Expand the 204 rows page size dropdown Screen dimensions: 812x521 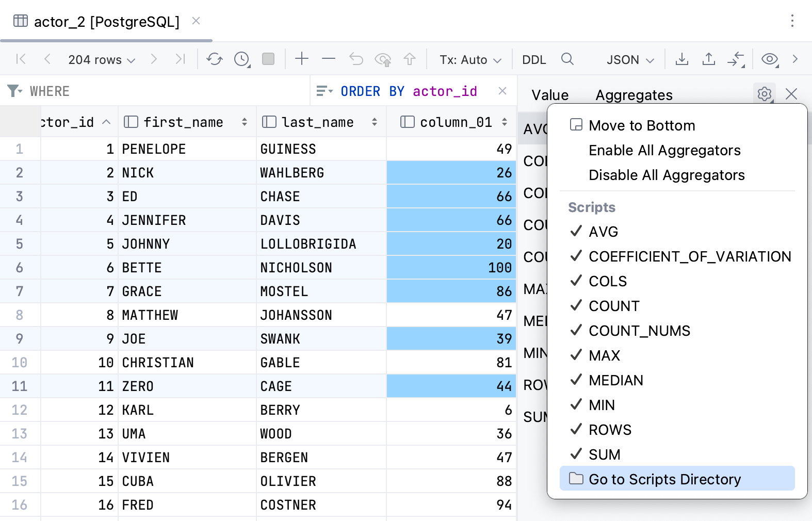pos(102,60)
